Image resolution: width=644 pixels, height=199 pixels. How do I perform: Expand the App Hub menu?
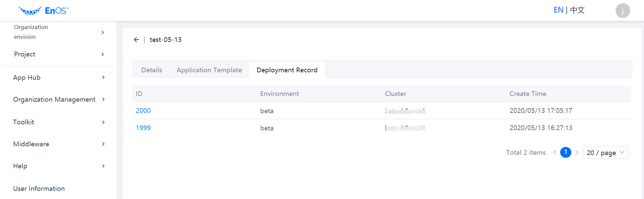tap(103, 77)
